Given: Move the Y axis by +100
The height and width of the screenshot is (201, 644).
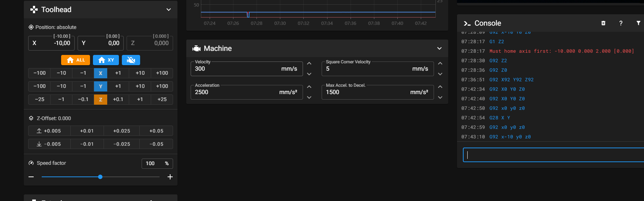Looking at the screenshot, I should coord(162,86).
